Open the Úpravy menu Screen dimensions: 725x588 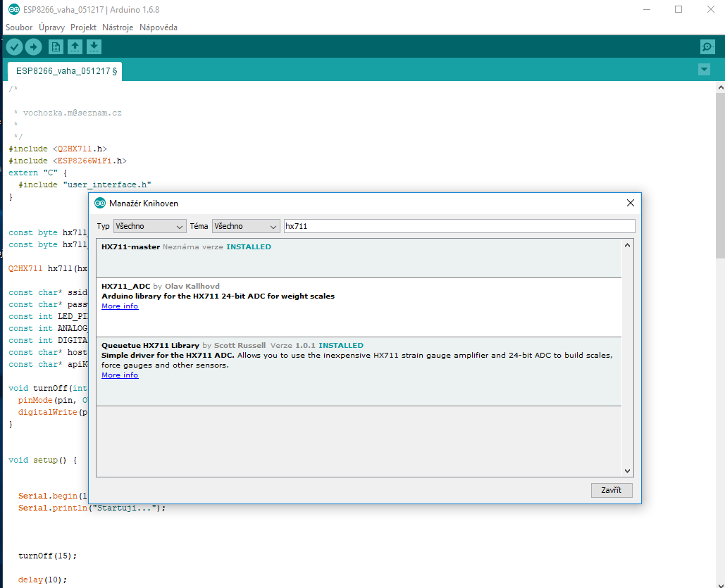pos(52,27)
